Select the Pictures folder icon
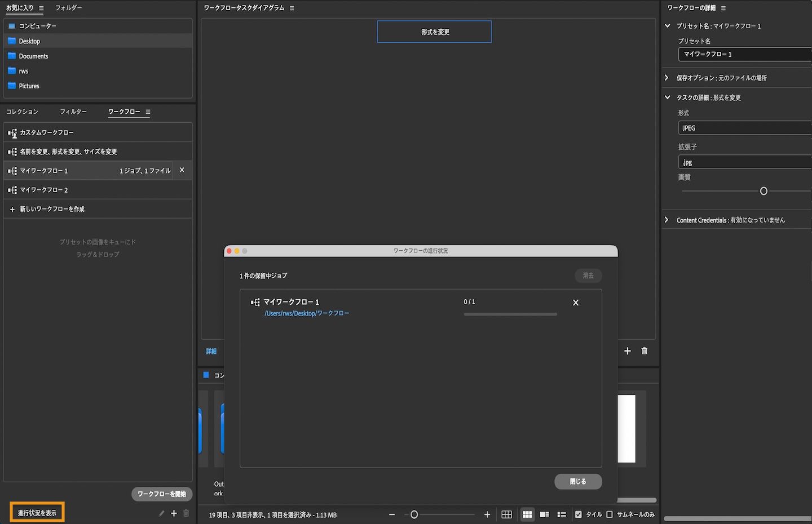Viewport: 812px width, 524px height. point(12,86)
